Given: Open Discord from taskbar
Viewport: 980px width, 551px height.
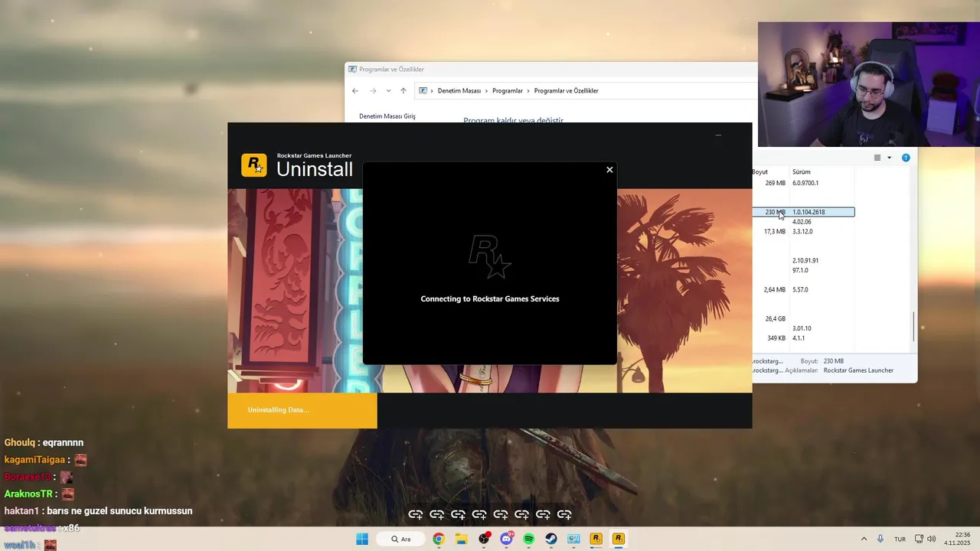Looking at the screenshot, I should click(x=506, y=539).
